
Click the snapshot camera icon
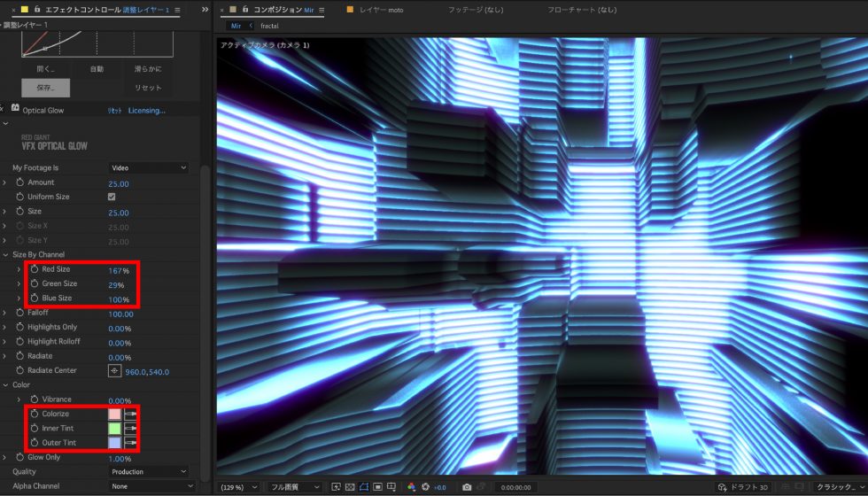coord(467,488)
